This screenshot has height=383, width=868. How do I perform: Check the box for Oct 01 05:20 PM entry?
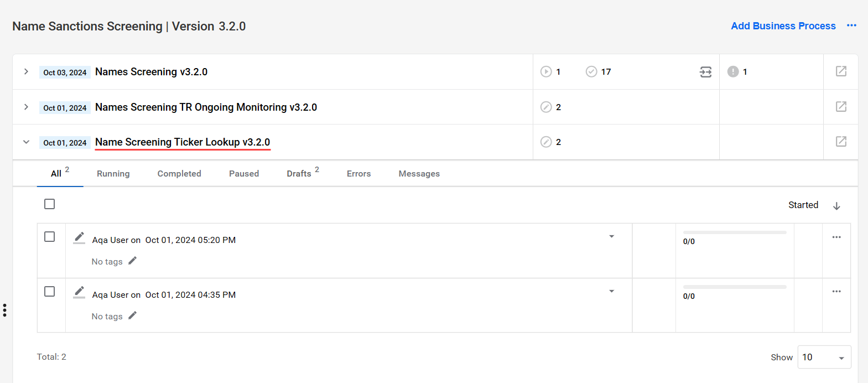50,236
